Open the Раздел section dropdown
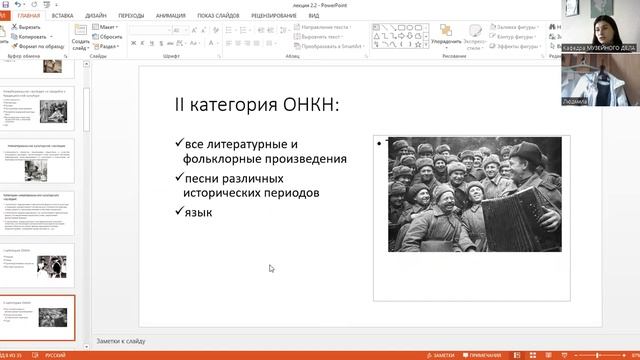The height and width of the screenshot is (360, 640). click(x=106, y=46)
